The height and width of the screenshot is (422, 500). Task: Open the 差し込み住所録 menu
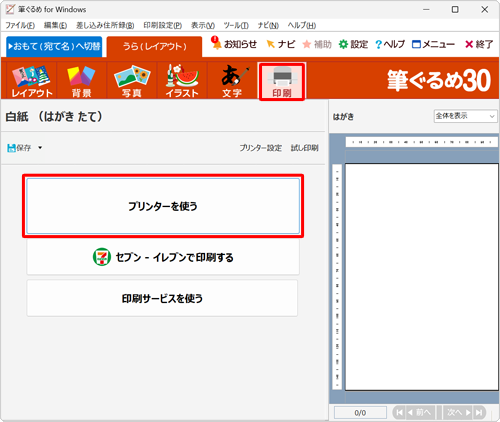[x=105, y=25]
